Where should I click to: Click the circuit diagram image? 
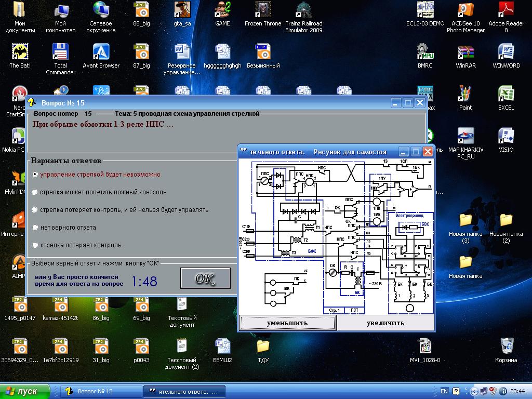tap(336, 236)
